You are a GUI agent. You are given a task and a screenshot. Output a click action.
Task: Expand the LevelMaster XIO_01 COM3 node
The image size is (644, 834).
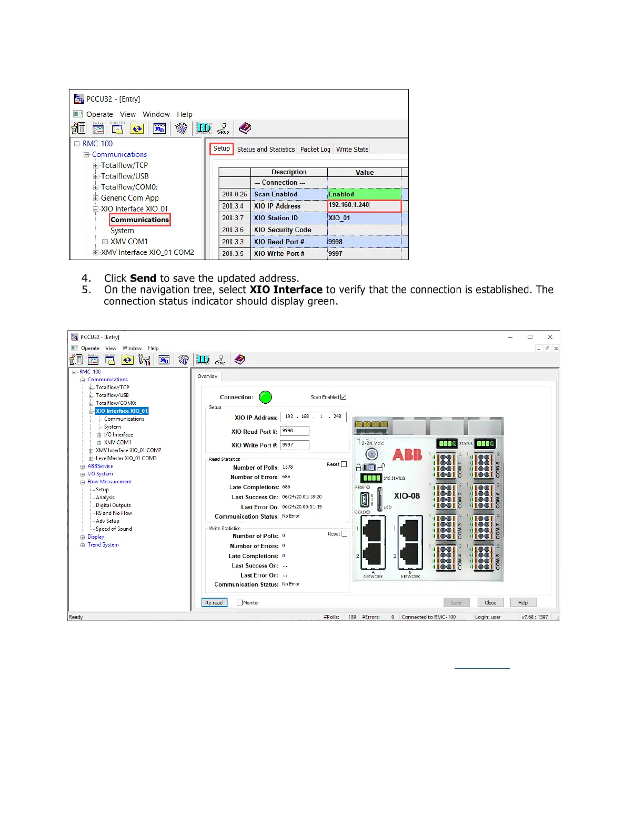coord(91,458)
